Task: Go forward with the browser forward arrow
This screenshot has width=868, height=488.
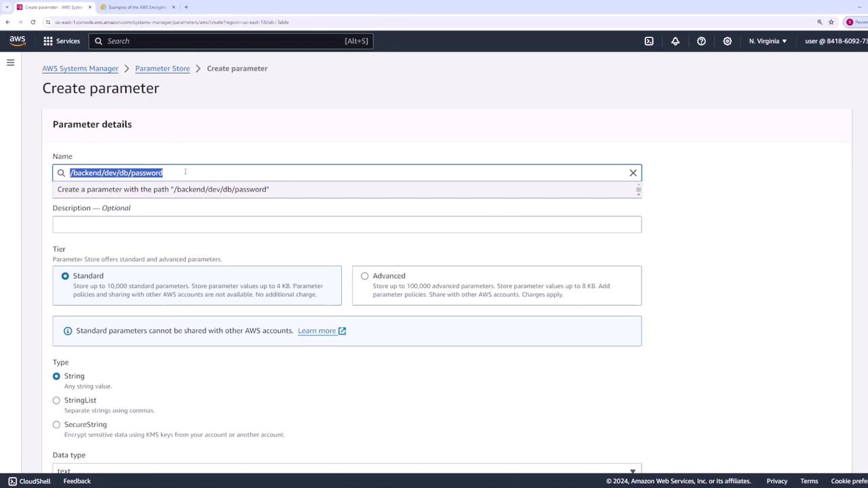Action: point(20,22)
